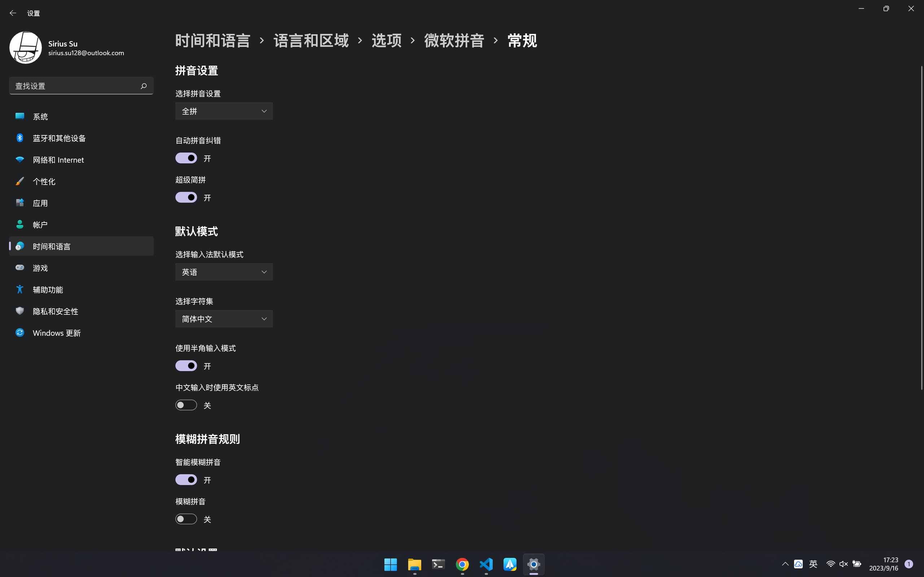
Task: Open the 选择拼音设置 dropdown showing 全拼
Action: (x=224, y=111)
